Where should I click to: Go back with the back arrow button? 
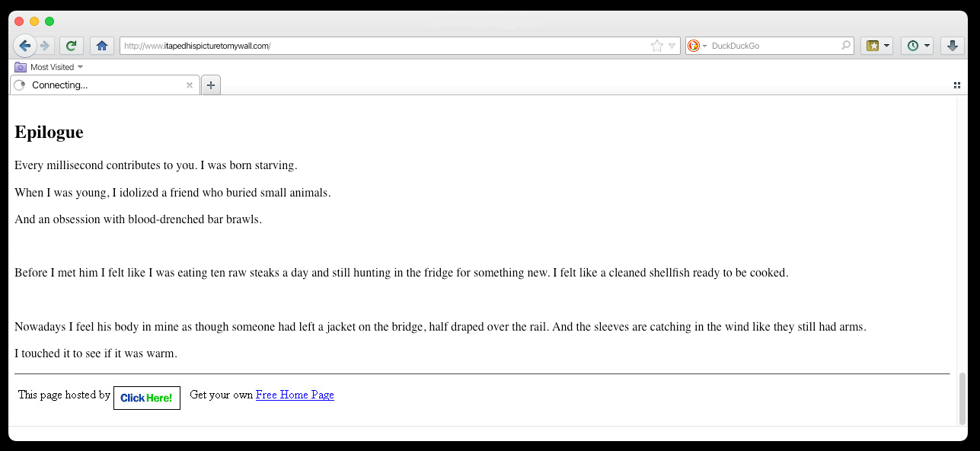(24, 46)
